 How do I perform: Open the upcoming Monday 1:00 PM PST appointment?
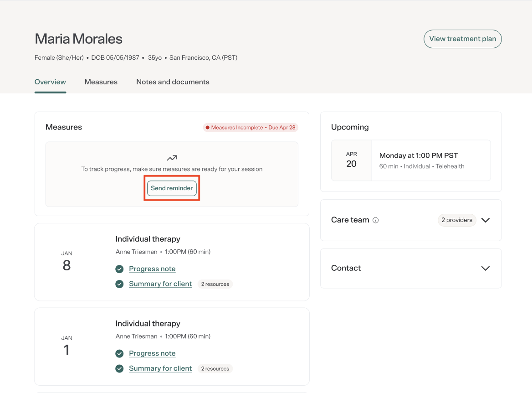(x=411, y=160)
